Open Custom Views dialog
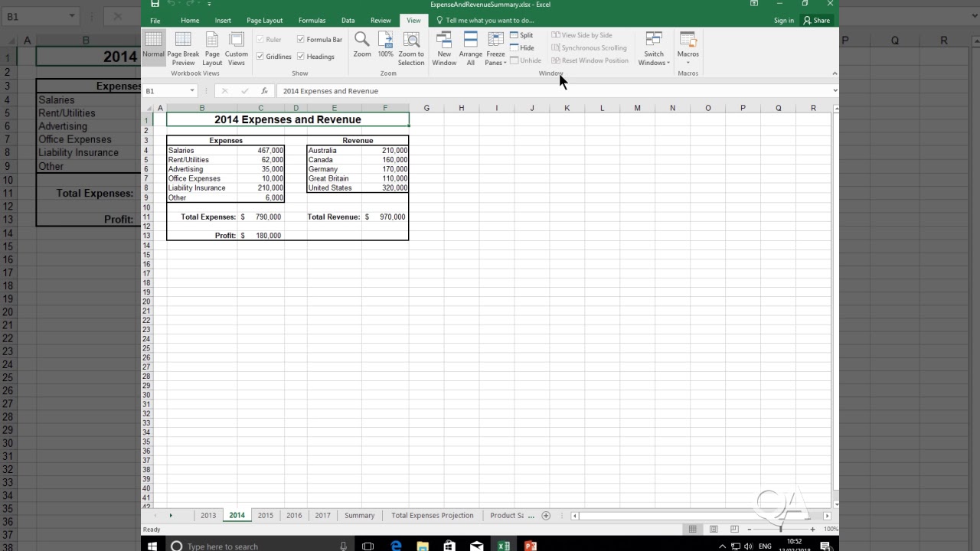Image resolution: width=980 pixels, height=551 pixels. [x=237, y=48]
